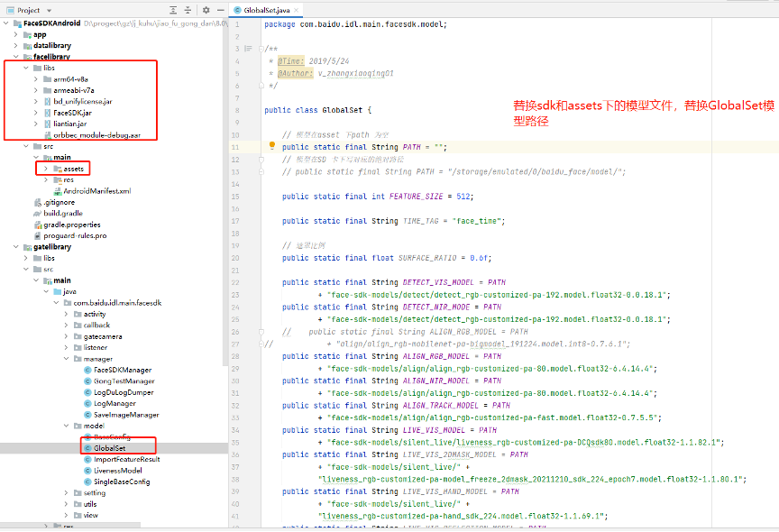Click LIVE_VIS_HAND_MODEL constant on line 39
Viewport: 779px width, 532px height.
coord(444,491)
